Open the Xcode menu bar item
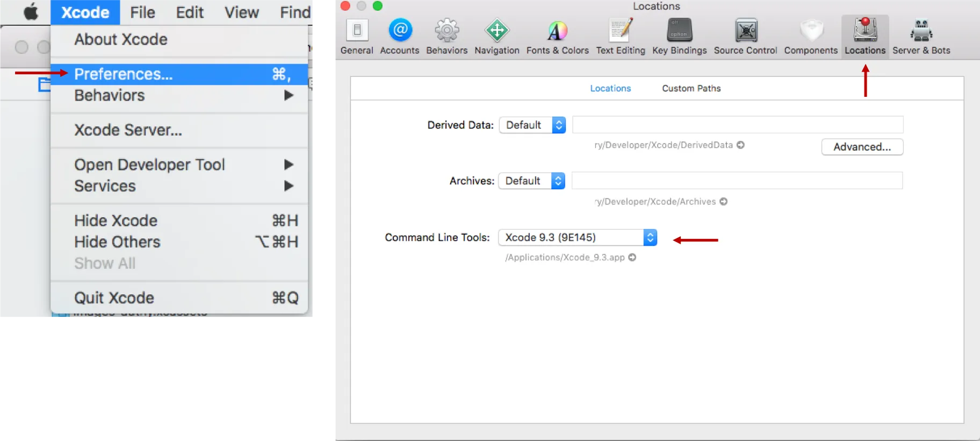The height and width of the screenshot is (441, 980). (x=85, y=12)
